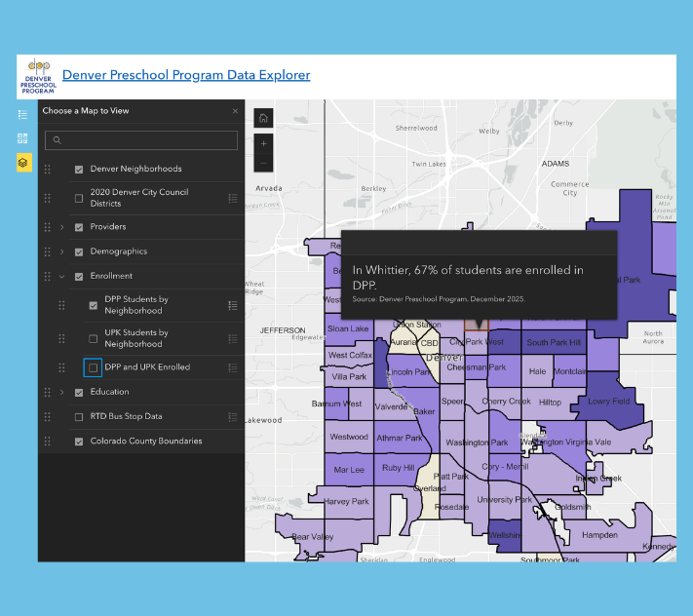Open the basemap gallery icon in sidebar
This screenshot has width=693, height=616.
[23, 138]
